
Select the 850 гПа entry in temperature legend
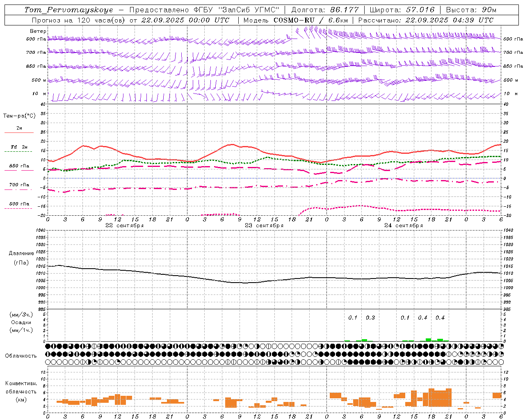19,166
